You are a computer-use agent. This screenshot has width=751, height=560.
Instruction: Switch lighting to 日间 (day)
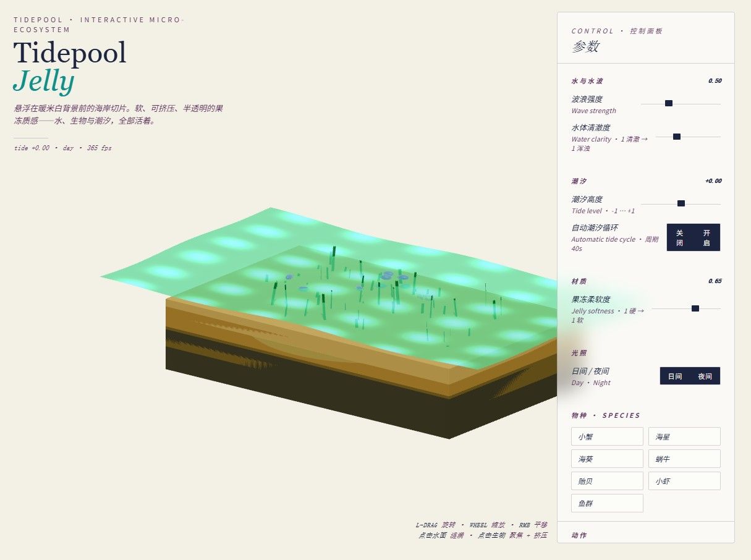675,376
